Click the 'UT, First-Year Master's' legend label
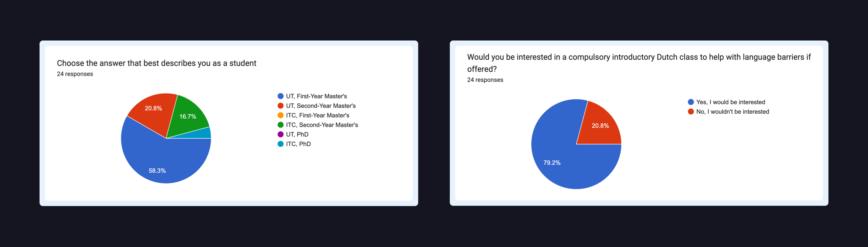 pyautogui.click(x=316, y=96)
